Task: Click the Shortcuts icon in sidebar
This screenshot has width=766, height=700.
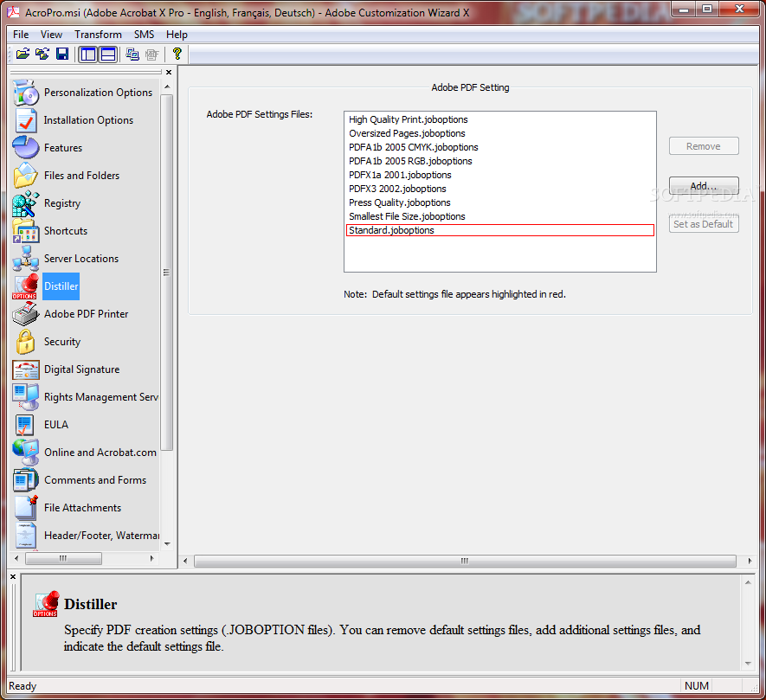Action: click(x=26, y=231)
